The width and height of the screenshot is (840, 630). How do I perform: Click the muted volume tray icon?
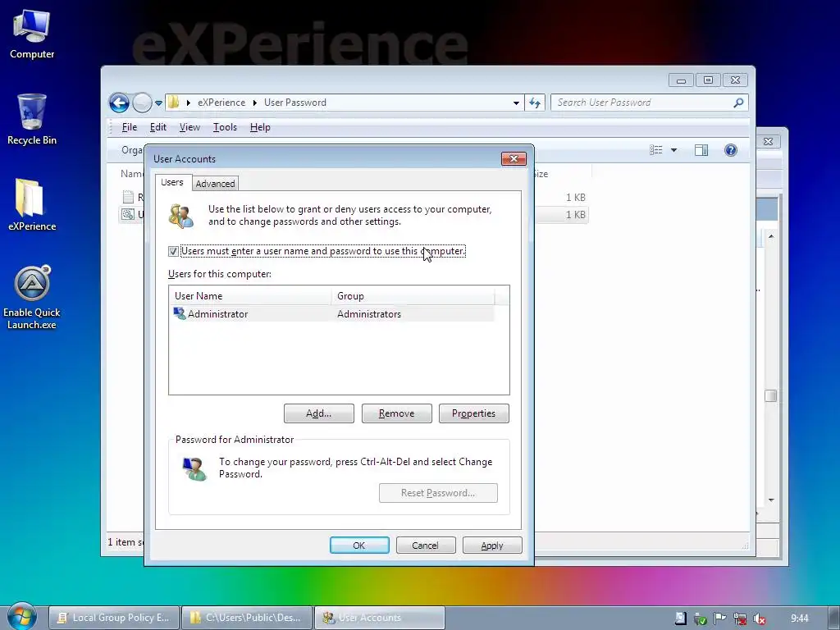760,619
